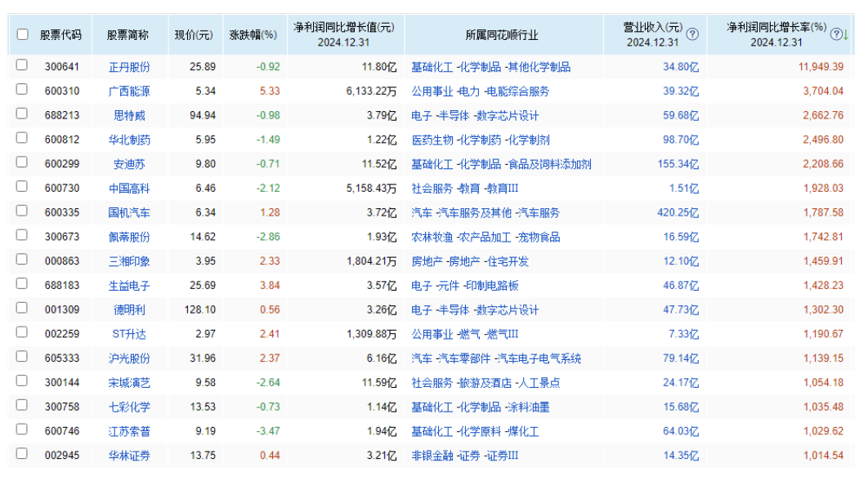Sort by 股票简称 column header

click(128, 35)
